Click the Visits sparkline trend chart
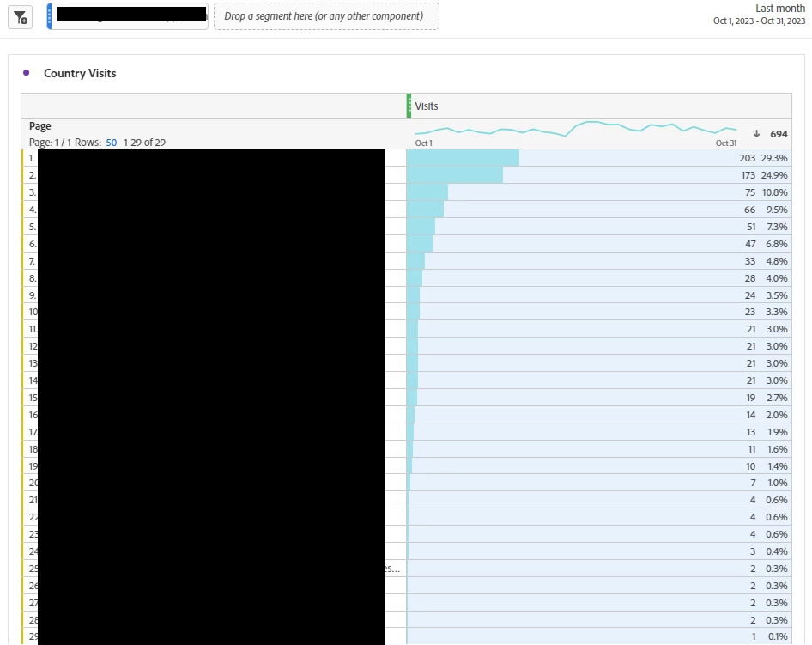812x645 pixels. pyautogui.click(x=575, y=129)
